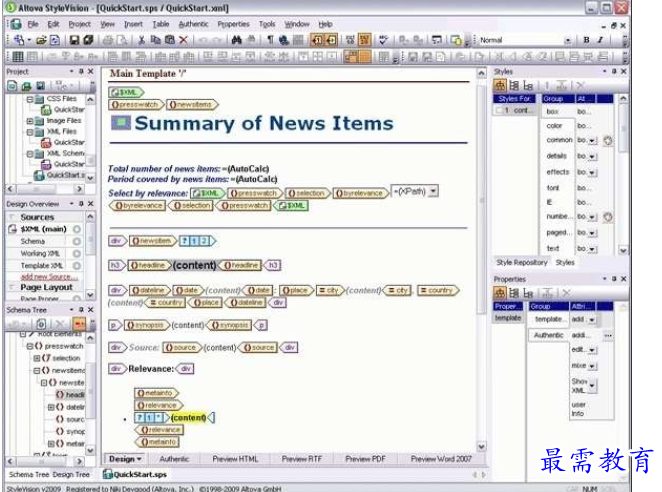Switch to Preview HTML tab
Viewport: 662px width, 492px height.
tap(235, 459)
